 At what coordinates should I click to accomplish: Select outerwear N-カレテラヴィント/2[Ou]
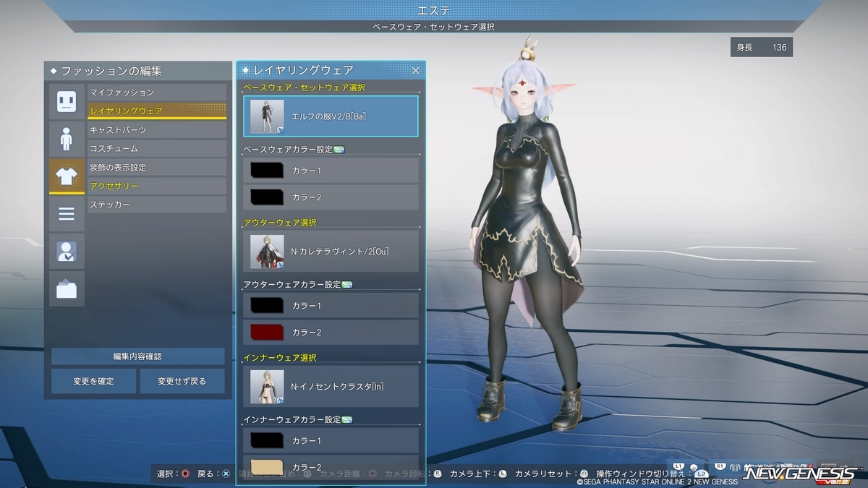coord(331,251)
